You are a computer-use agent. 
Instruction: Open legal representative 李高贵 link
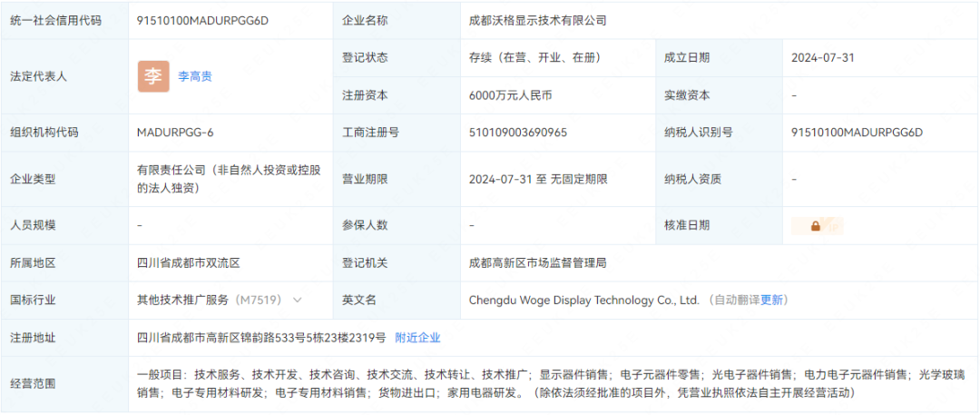coord(195,76)
